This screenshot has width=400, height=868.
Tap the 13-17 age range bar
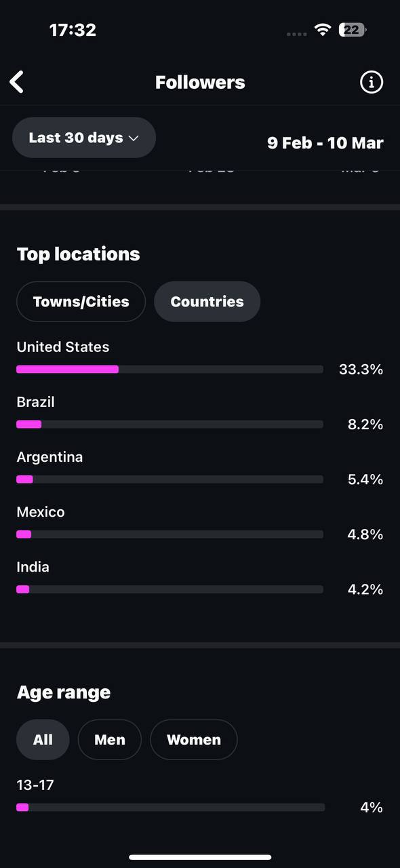[x=170, y=808]
